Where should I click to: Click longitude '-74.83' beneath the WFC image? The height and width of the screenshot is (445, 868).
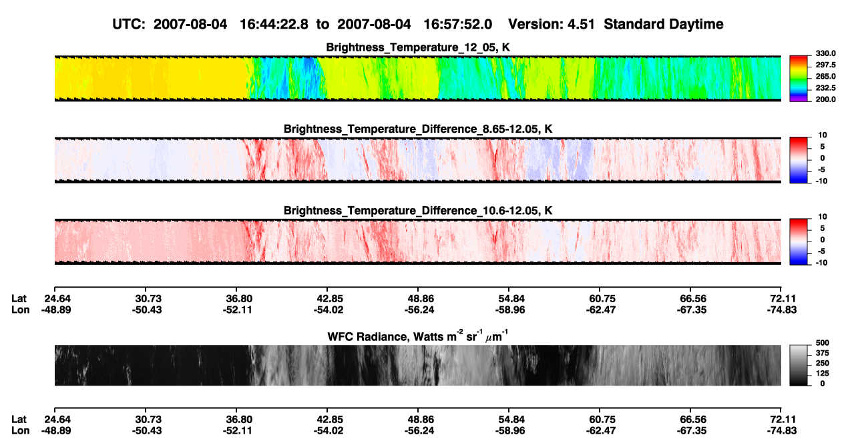click(x=781, y=430)
